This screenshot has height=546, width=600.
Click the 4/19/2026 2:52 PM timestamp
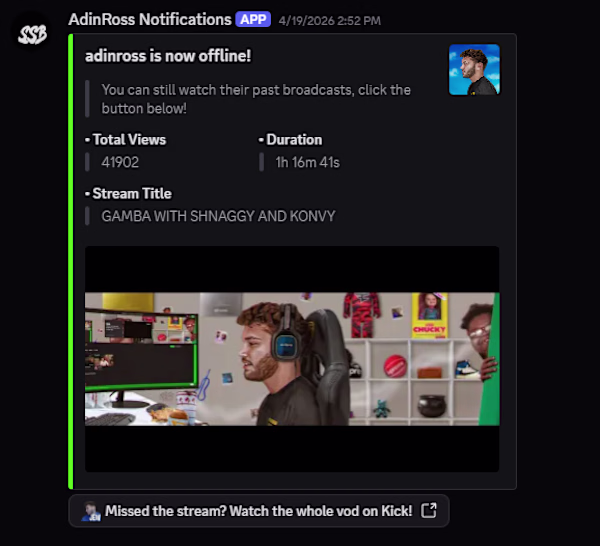tap(329, 21)
